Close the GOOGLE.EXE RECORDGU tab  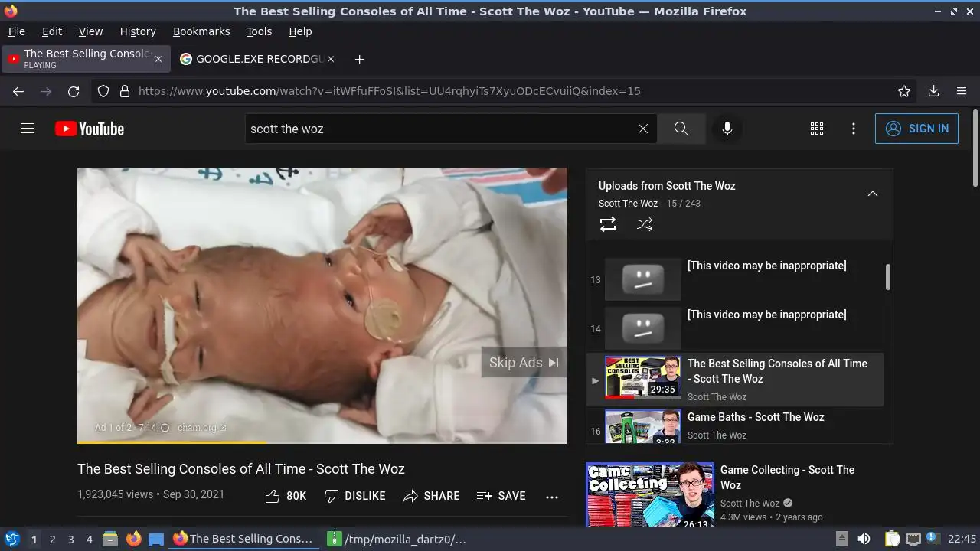tap(331, 59)
